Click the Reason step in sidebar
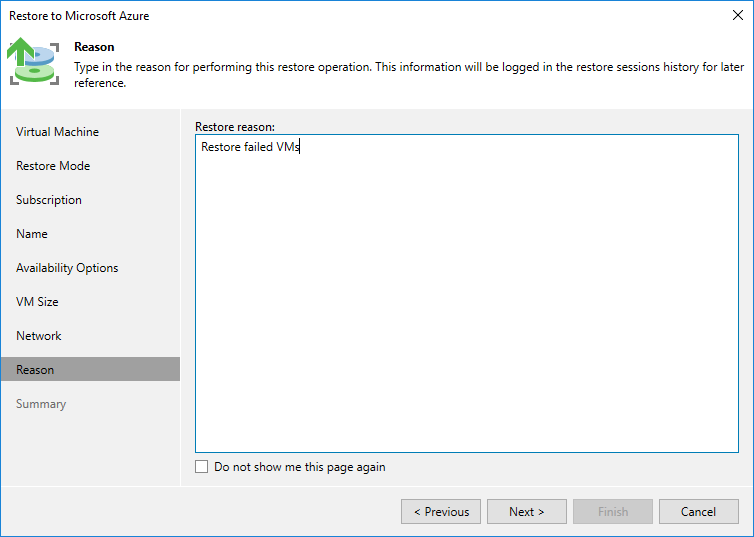Image resolution: width=754 pixels, height=537 pixels. click(x=35, y=370)
